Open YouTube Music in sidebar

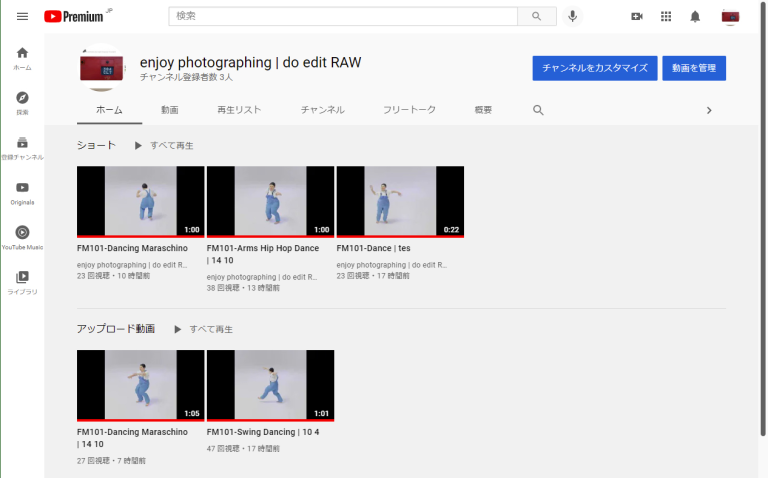(x=22, y=237)
